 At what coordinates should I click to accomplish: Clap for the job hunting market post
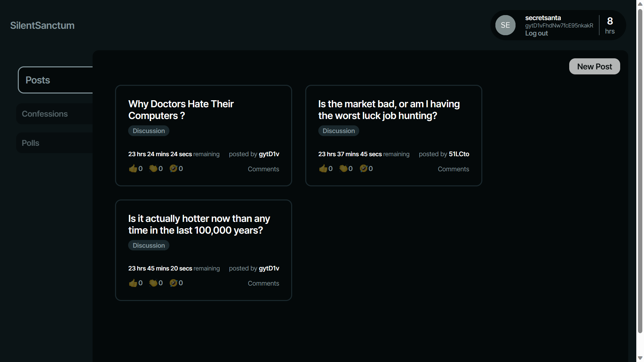343,169
